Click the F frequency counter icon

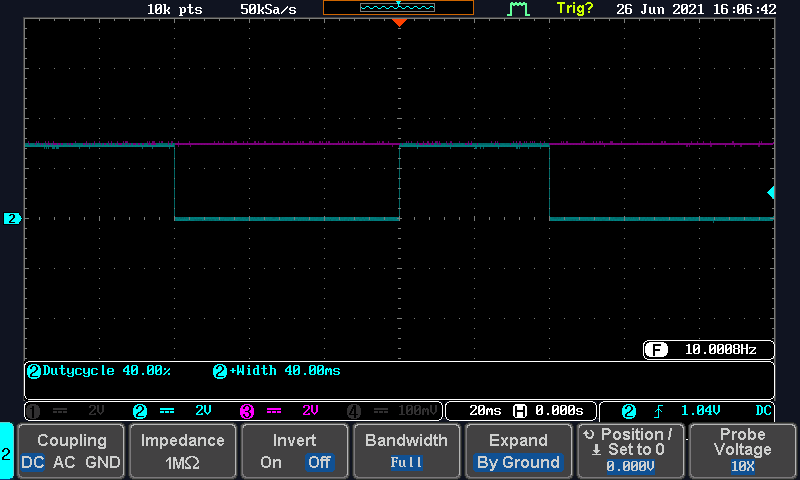point(656,349)
